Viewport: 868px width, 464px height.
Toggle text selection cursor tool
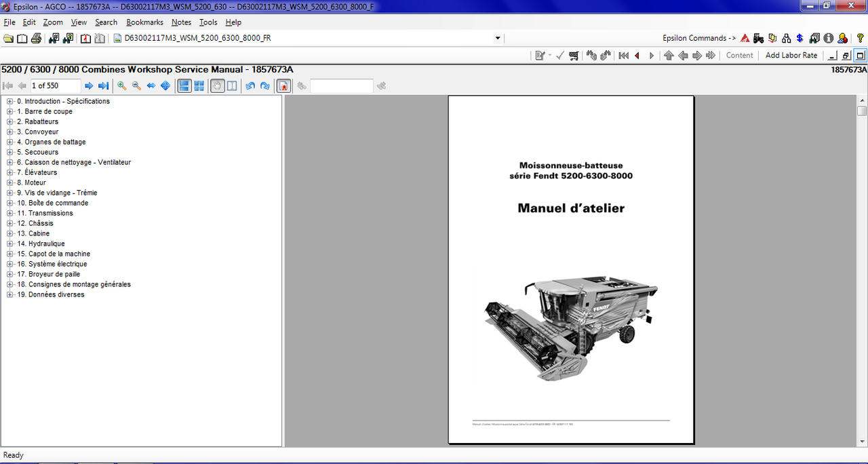(232, 85)
